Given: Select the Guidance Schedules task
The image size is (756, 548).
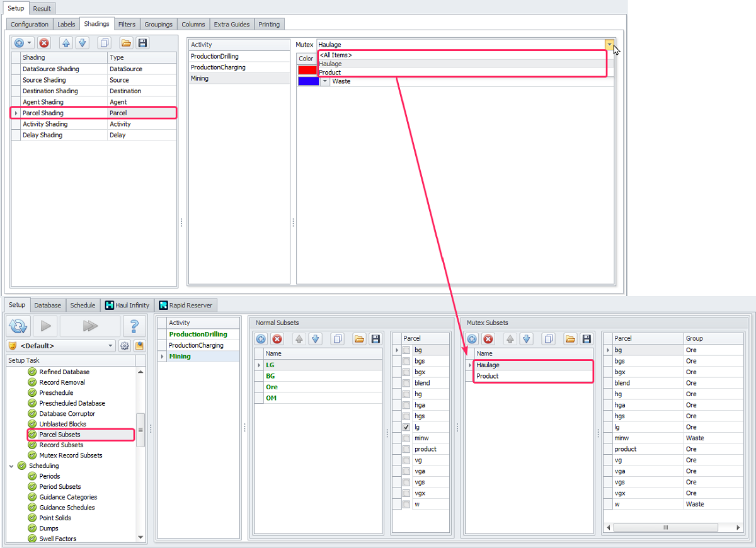Looking at the screenshot, I should click(x=67, y=508).
